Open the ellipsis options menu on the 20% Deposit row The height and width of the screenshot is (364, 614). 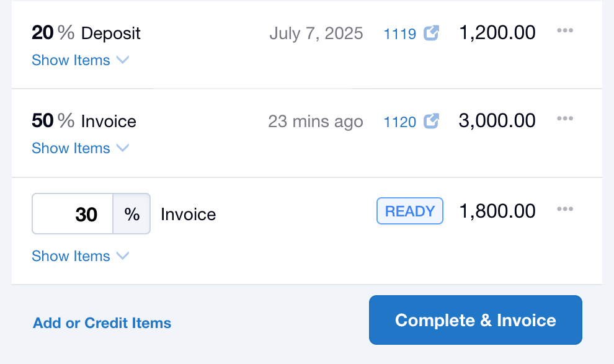(565, 31)
